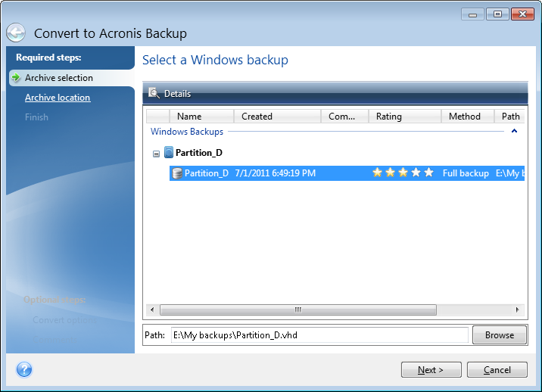Screen dimensions: 542x392
Task: Sort backups by Rating column
Action: click(x=405, y=116)
